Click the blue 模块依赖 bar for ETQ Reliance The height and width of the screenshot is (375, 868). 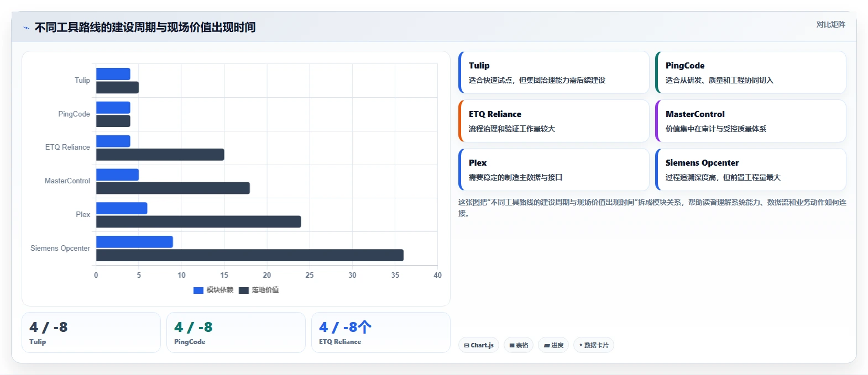point(113,141)
